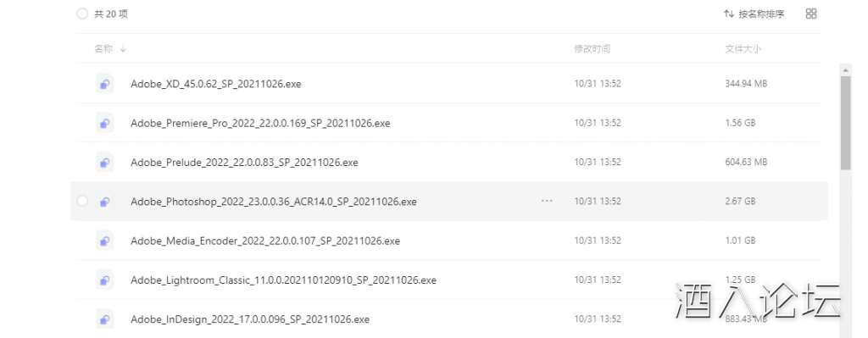Screen dimensions: 868x338
Task: Click the InDesign 2022 file icon
Action: click(104, 319)
